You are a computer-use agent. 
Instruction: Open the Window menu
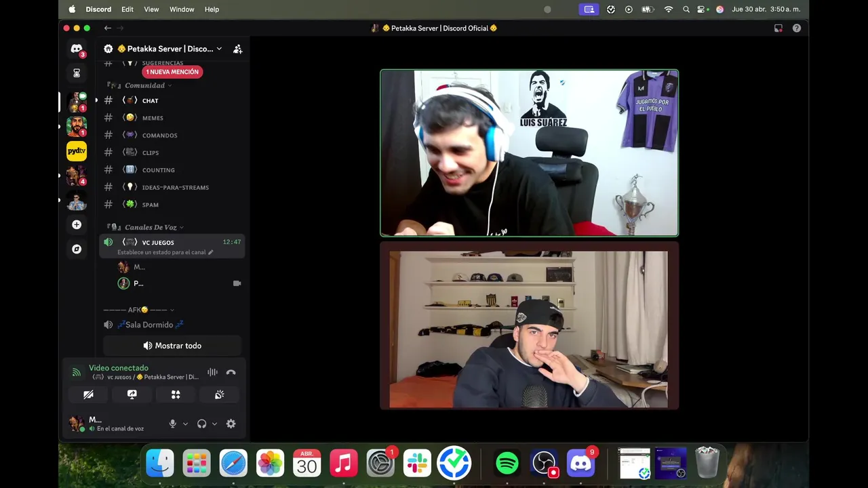click(x=182, y=9)
